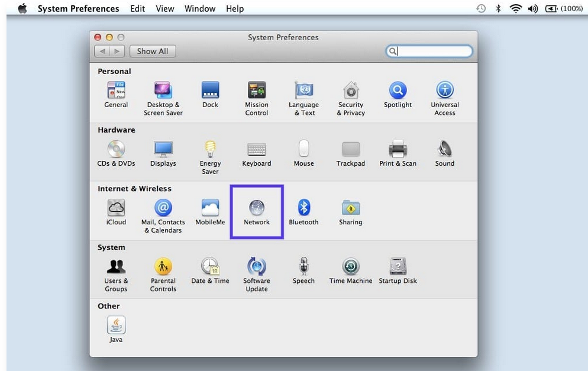Screen dimensions: 588x371
Task: Click the battery status indicator
Action: tap(564, 8)
